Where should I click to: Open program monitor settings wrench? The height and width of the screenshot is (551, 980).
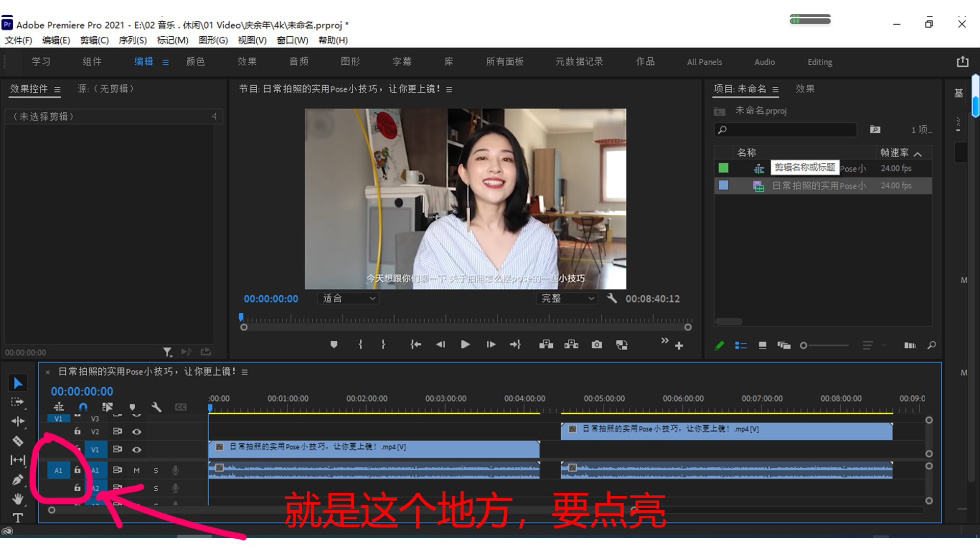tap(611, 298)
